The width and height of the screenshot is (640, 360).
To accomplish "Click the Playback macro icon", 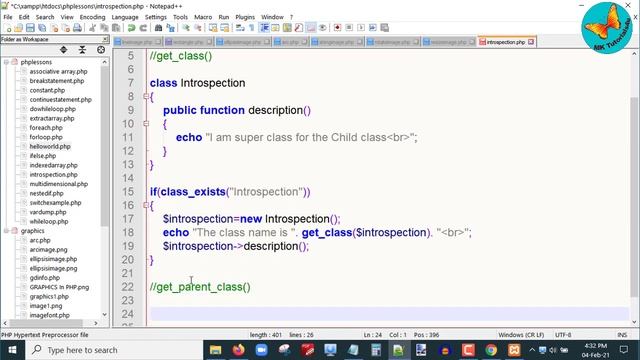I will point(361,28).
